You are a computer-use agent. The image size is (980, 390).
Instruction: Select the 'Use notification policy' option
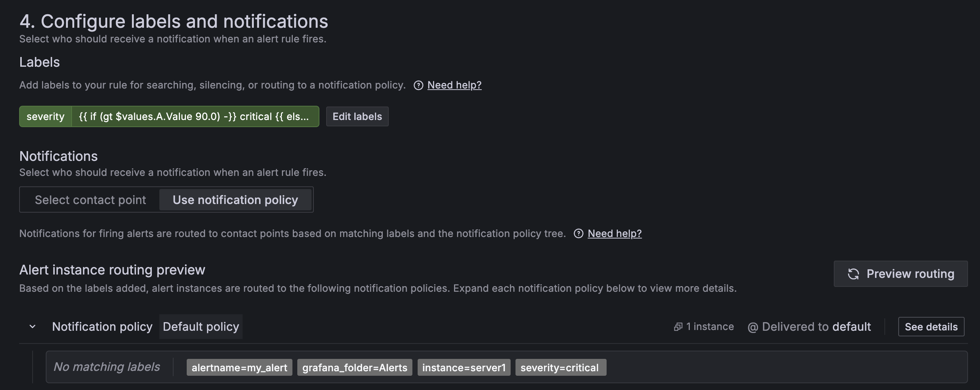point(235,200)
